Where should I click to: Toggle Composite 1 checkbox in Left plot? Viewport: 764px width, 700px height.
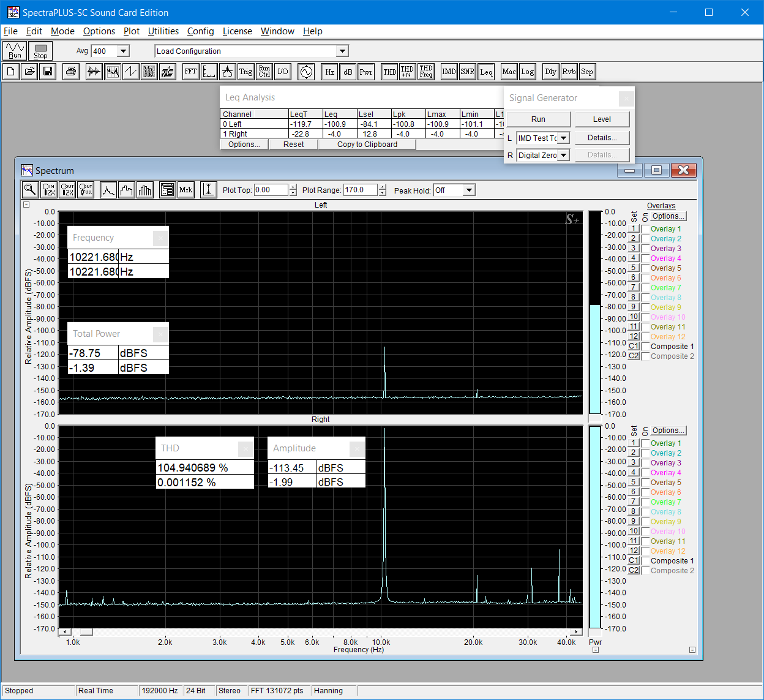coord(645,347)
